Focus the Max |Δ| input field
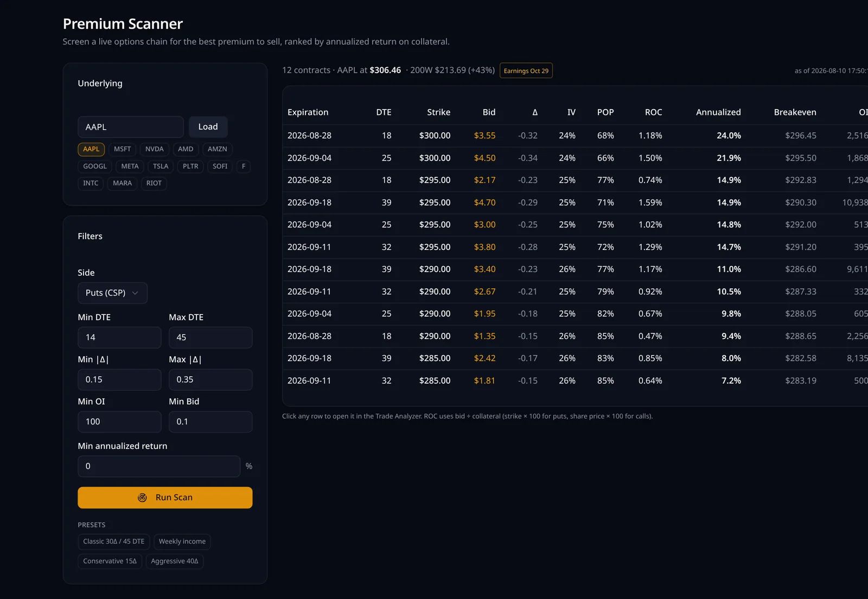This screenshot has width=868, height=599. point(210,379)
